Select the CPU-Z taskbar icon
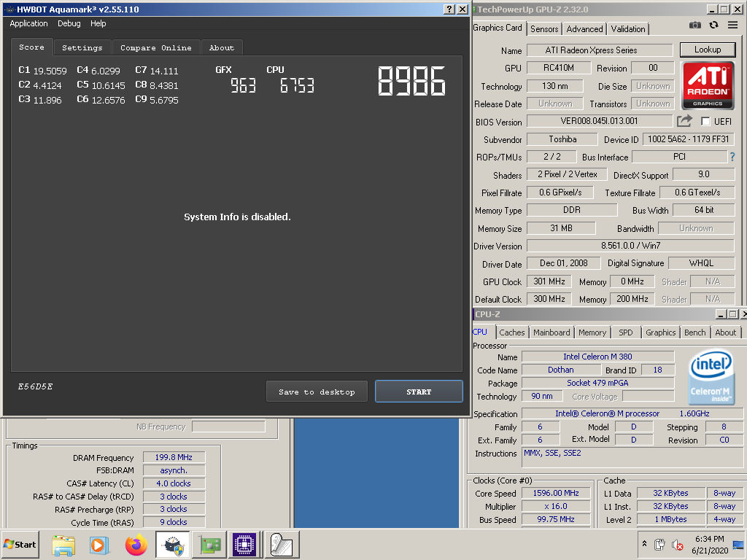The width and height of the screenshot is (747, 560). (245, 545)
